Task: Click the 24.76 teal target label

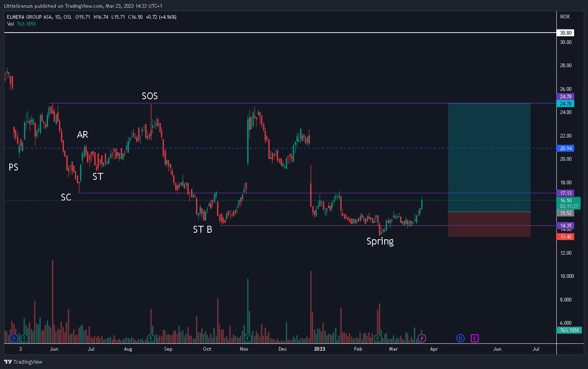Action: pyautogui.click(x=565, y=103)
